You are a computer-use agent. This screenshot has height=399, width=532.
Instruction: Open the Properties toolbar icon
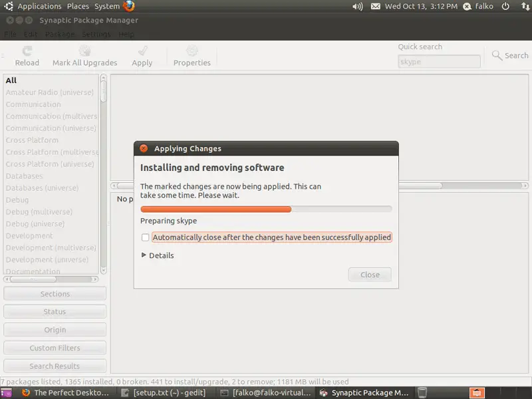point(192,51)
